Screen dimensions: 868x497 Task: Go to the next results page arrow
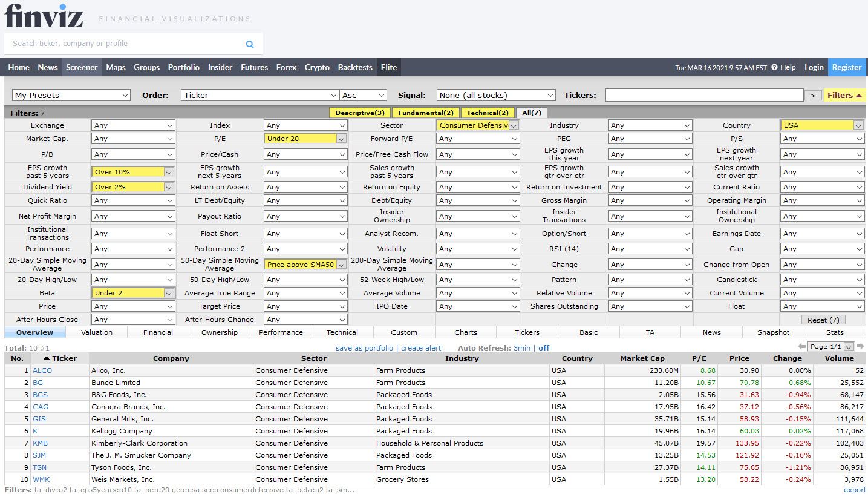click(861, 347)
